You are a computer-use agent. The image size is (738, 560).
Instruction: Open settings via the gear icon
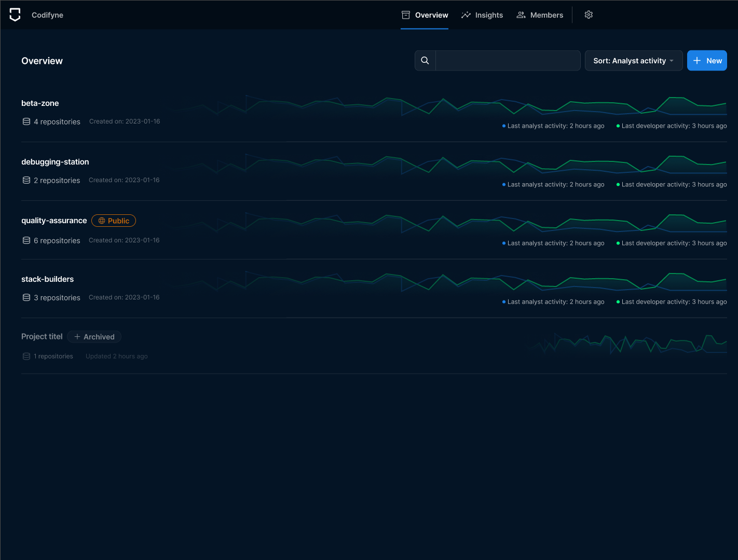[x=589, y=15]
